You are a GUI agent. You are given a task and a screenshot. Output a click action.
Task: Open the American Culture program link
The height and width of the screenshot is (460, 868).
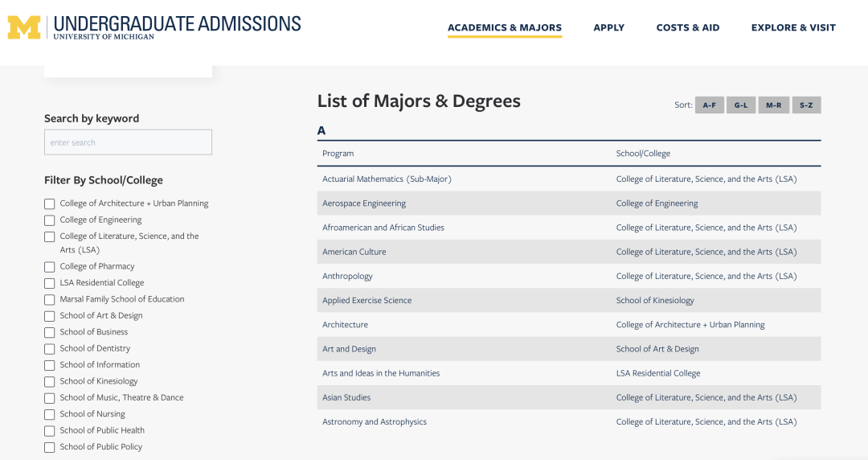tap(354, 252)
